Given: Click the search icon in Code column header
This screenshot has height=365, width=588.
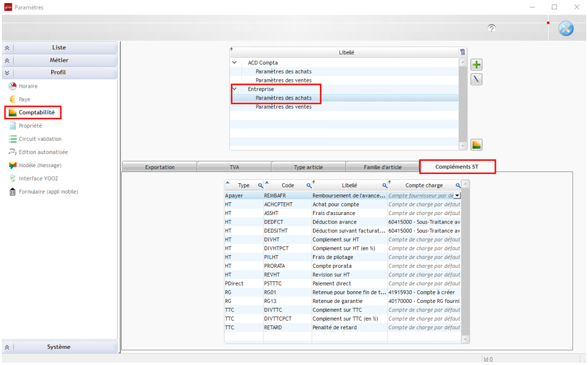Looking at the screenshot, I should [308, 185].
